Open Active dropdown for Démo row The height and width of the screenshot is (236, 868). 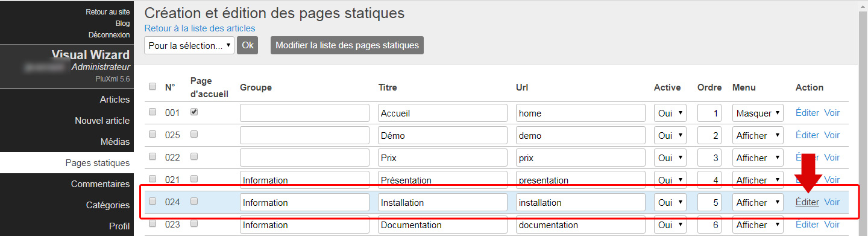(670, 136)
